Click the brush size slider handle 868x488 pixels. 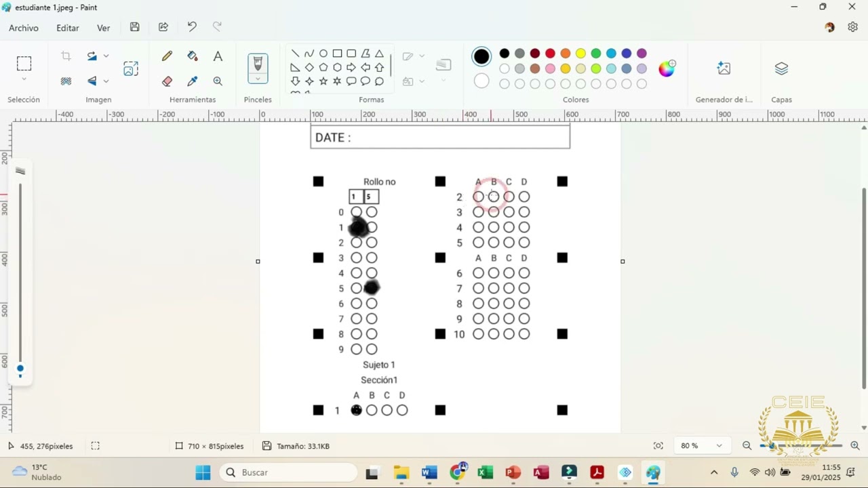coord(20,369)
